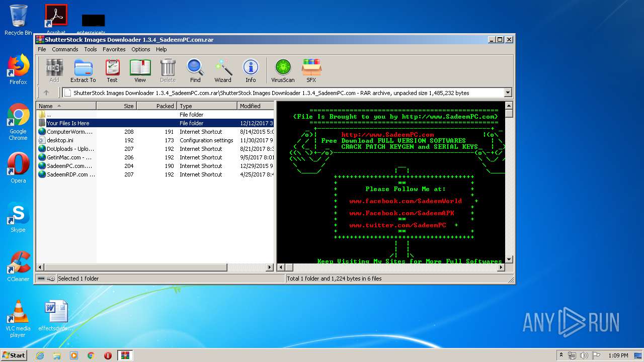Sort files by Modified column header
644x362 pixels.
pos(256,106)
